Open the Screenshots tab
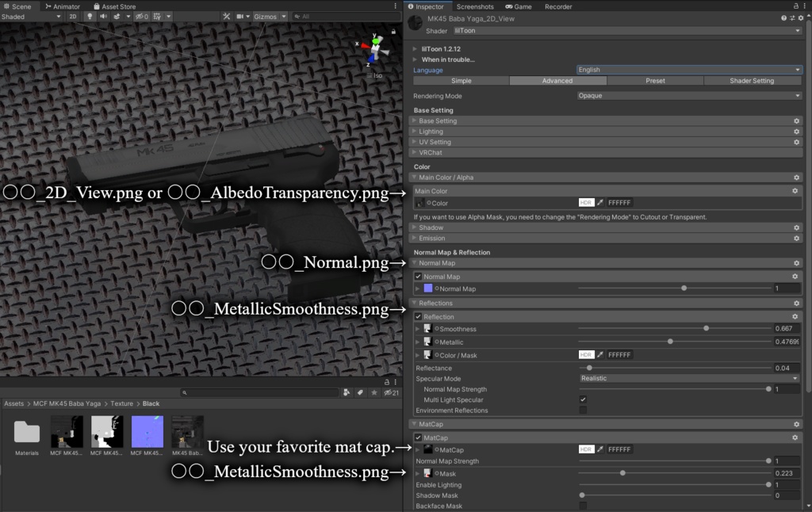This screenshot has width=812, height=512. tap(475, 6)
